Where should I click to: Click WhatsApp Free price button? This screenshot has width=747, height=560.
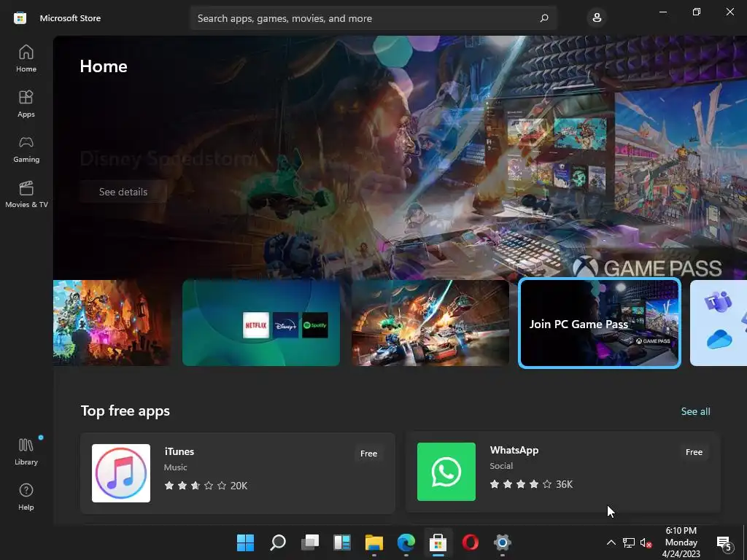click(x=694, y=452)
